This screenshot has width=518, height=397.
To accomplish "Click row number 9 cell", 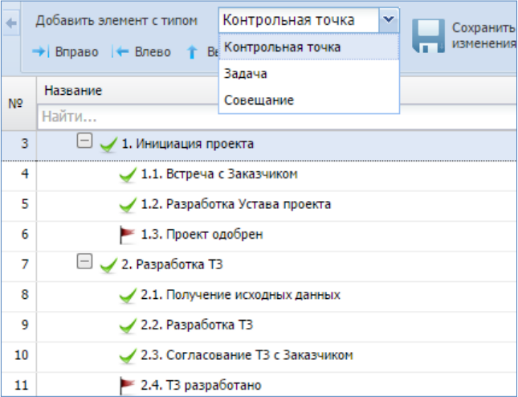I will (x=19, y=326).
